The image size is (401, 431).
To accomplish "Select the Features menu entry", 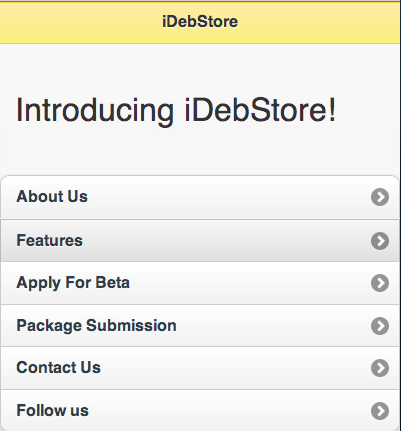I will [x=200, y=241].
